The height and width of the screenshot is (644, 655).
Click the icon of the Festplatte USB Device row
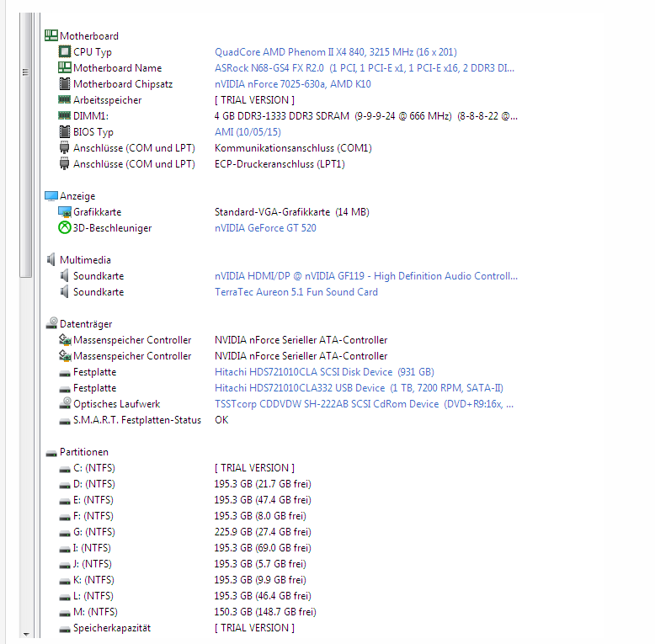[x=65, y=389]
